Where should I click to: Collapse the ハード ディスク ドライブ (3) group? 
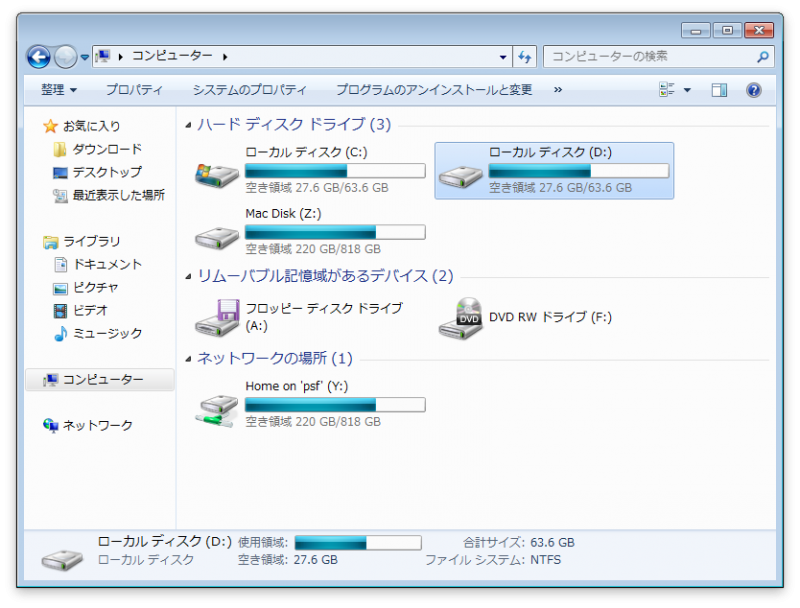point(188,125)
